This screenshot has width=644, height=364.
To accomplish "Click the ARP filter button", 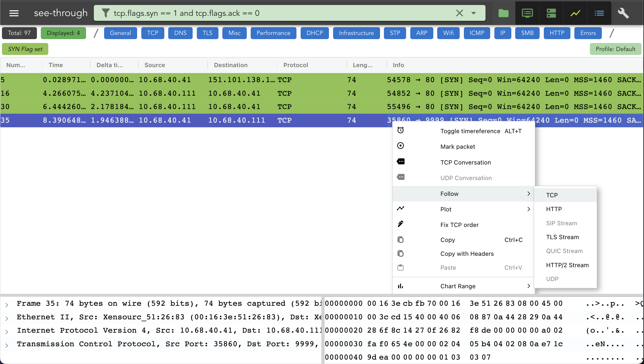I will 422,33.
